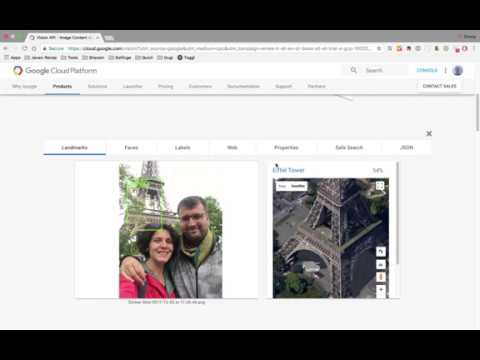Click the Eiffel Tower landmark link
480x360 pixels.
pos(289,170)
